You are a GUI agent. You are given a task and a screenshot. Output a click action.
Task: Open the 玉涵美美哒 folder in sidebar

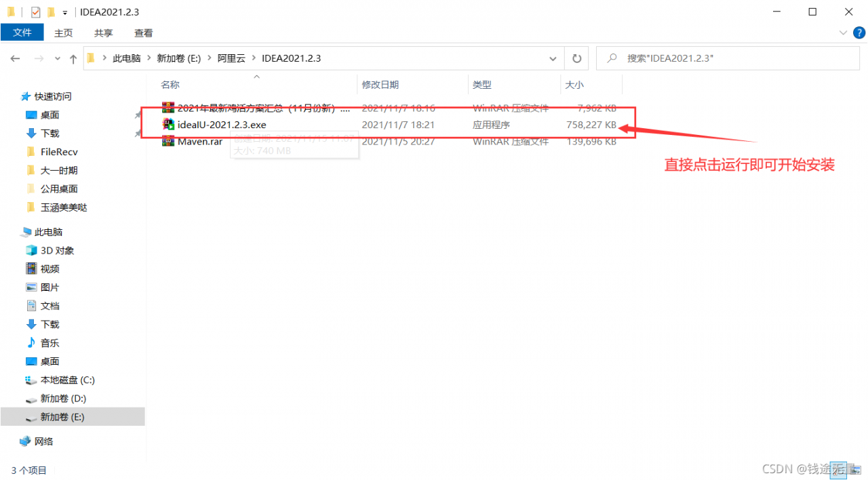tap(64, 207)
